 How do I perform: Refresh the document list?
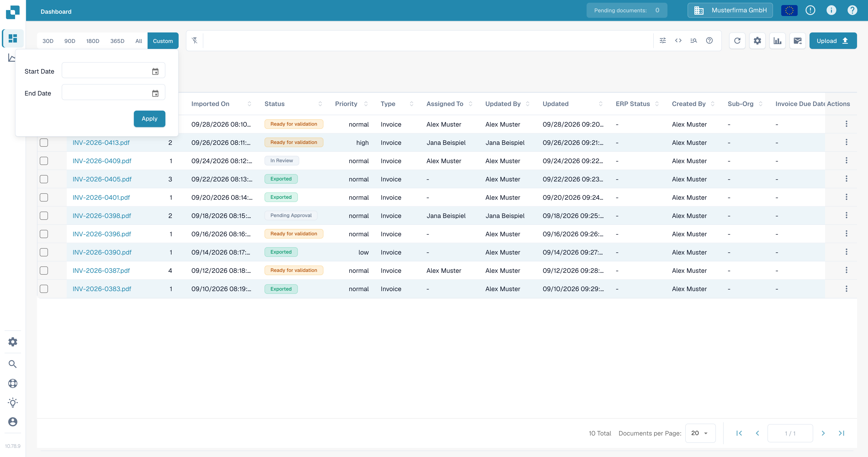[737, 41]
